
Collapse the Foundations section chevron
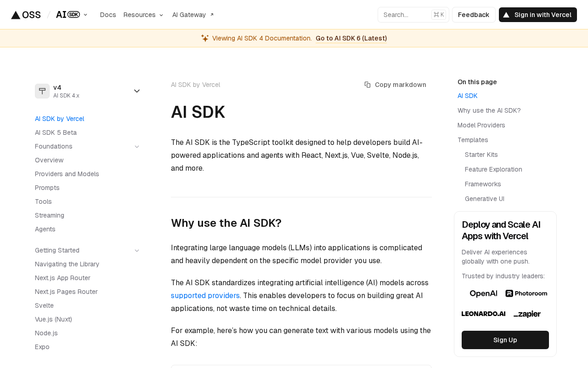pos(137,147)
